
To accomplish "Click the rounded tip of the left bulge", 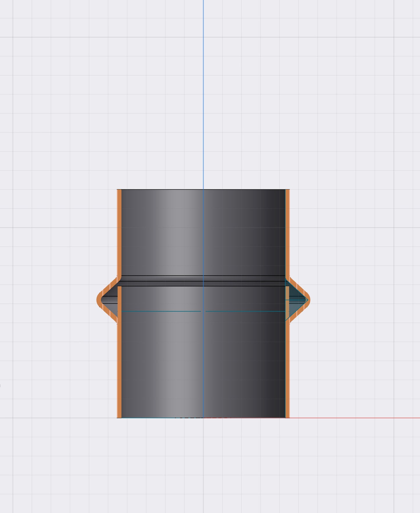I will pos(98,300).
